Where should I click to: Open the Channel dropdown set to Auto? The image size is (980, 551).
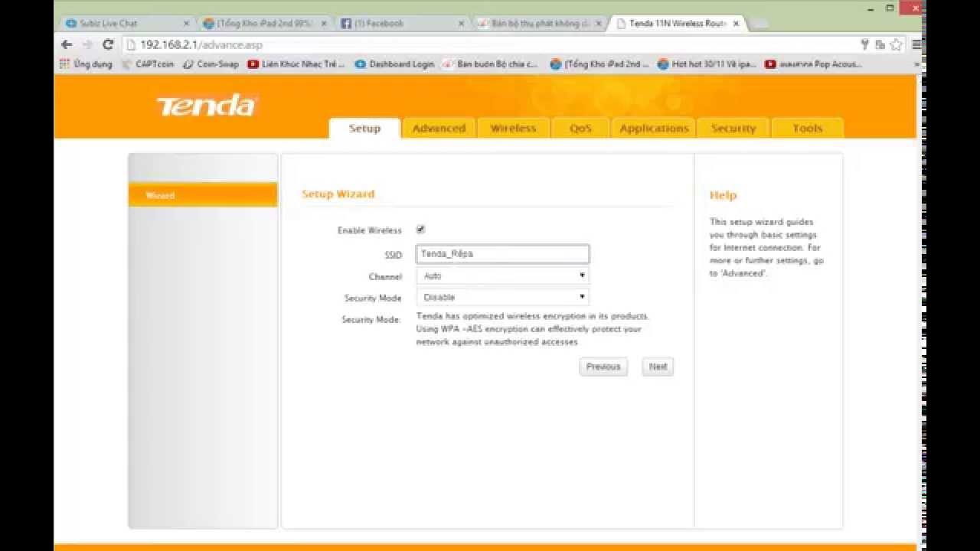(x=502, y=275)
